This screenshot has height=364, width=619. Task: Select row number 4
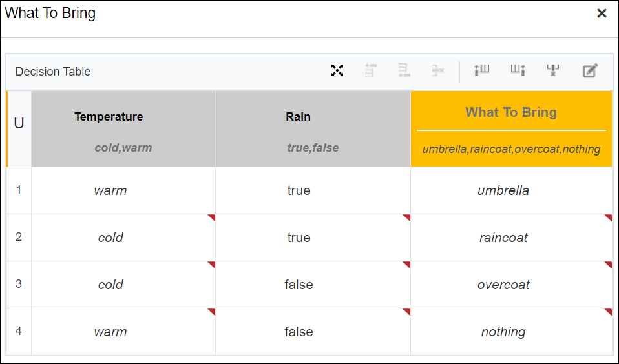pyautogui.click(x=19, y=331)
